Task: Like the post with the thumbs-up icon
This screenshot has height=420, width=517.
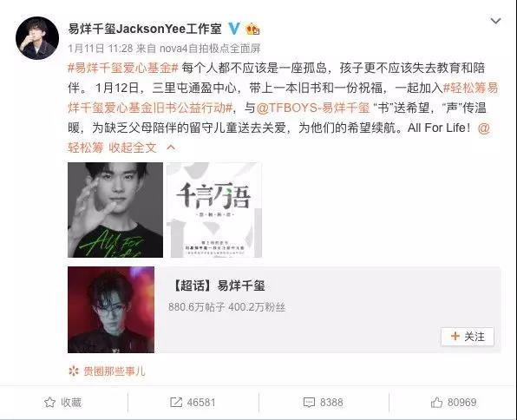Action: click(436, 402)
